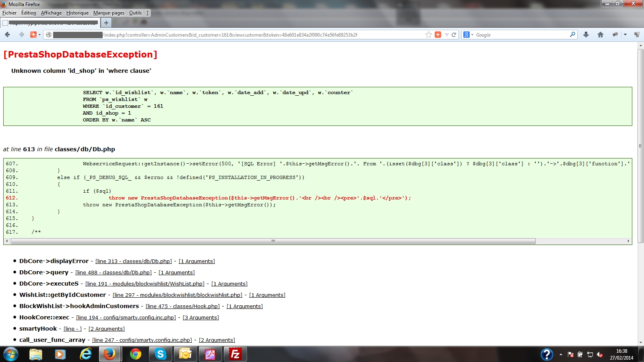Open the Affichage menu
The width and height of the screenshot is (644, 362).
52,13
